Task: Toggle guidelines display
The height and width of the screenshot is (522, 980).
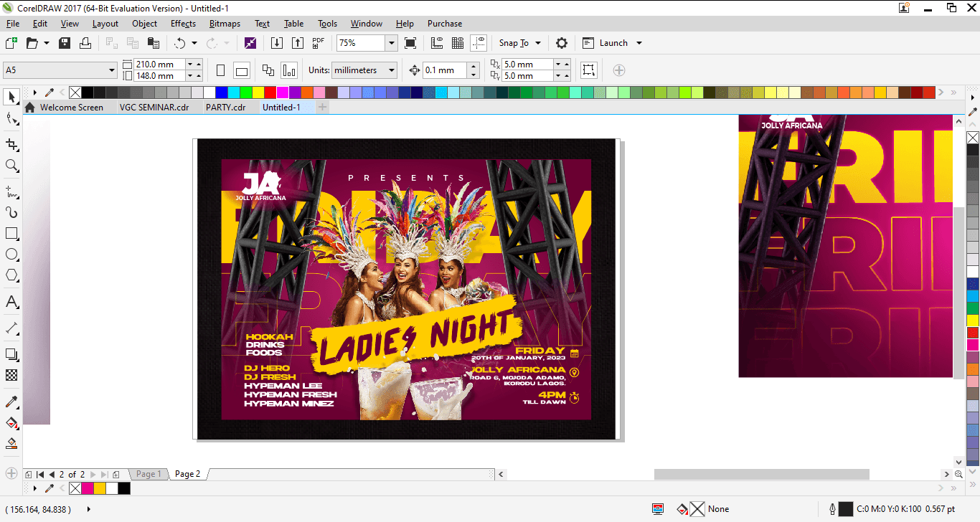Action: 479,43
